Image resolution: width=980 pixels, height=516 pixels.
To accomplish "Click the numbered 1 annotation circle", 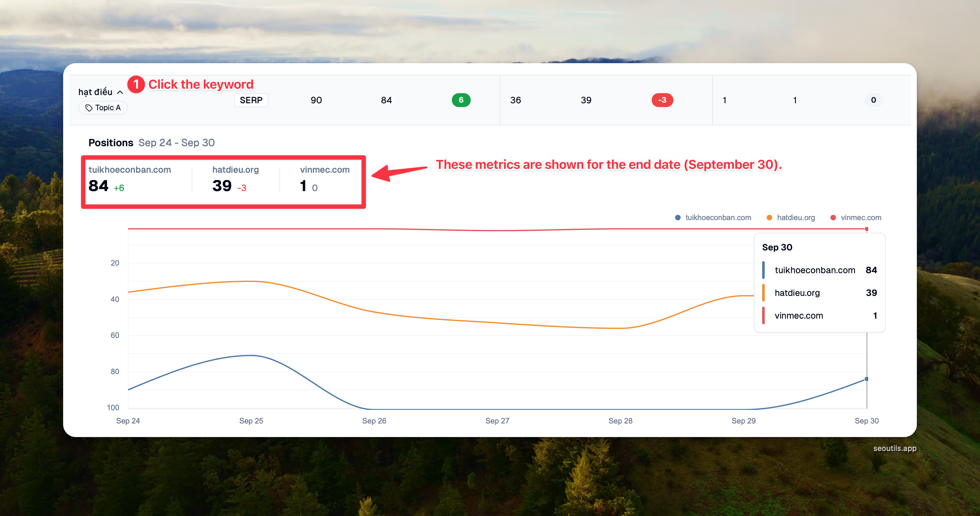I will coord(136,85).
